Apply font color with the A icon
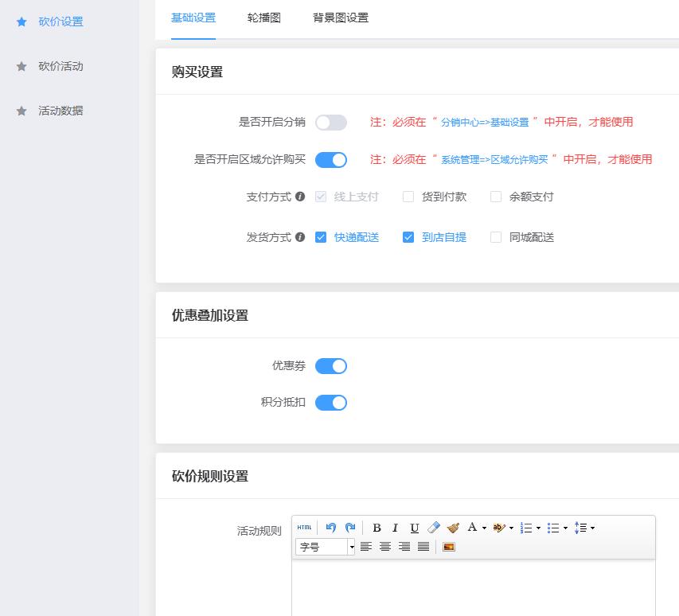Screen dimensions: 679x616 tap(473, 527)
